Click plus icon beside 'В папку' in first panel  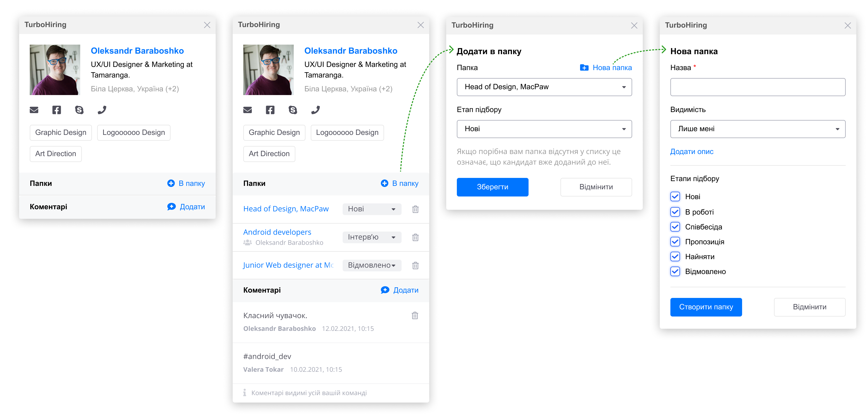(x=171, y=183)
